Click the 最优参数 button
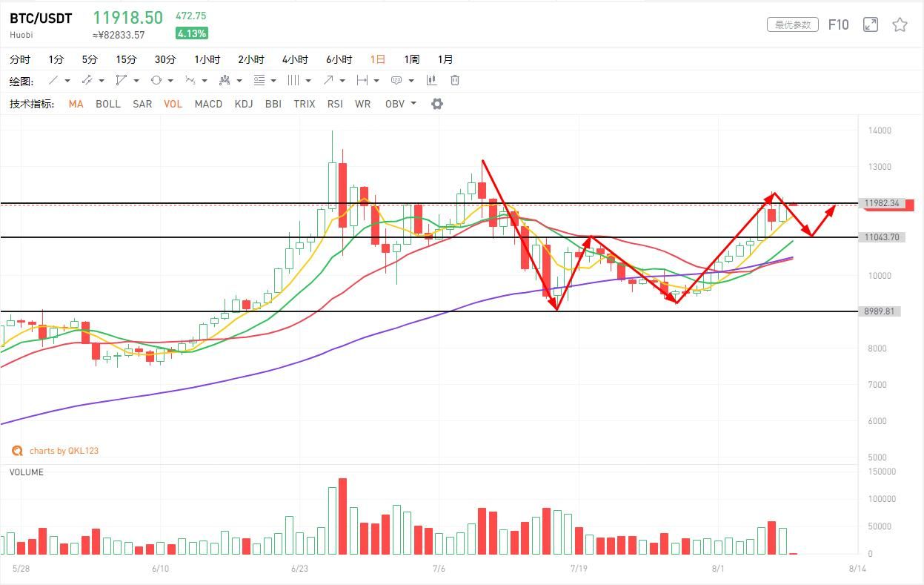Screen dimensions: 924x585 (x=792, y=24)
